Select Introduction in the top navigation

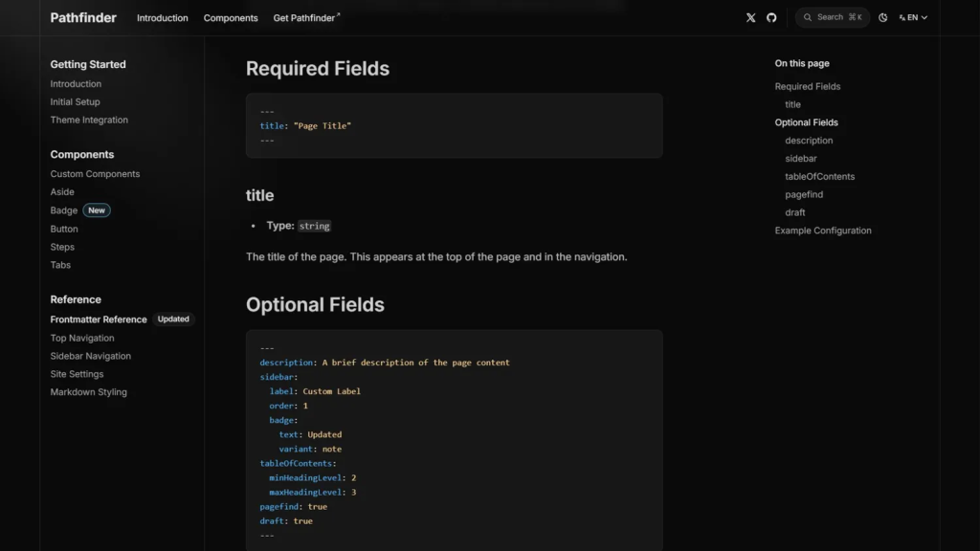click(x=162, y=17)
